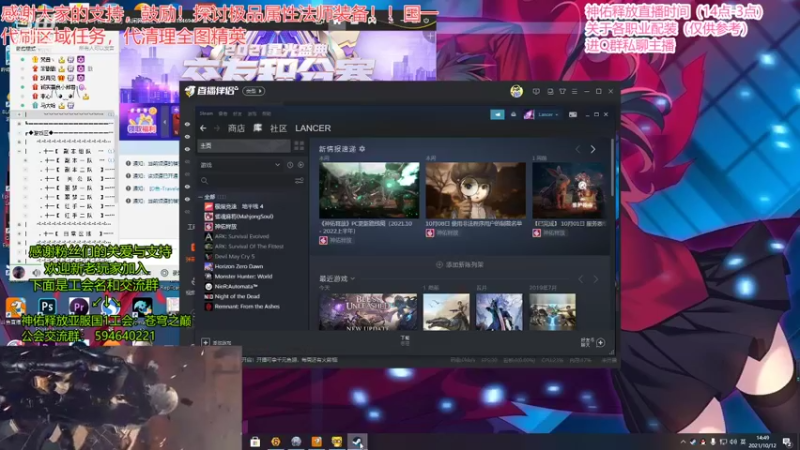This screenshot has width=800, height=450.
Task: Open the Bless Unleashed recent game thumbnail
Action: 368,311
